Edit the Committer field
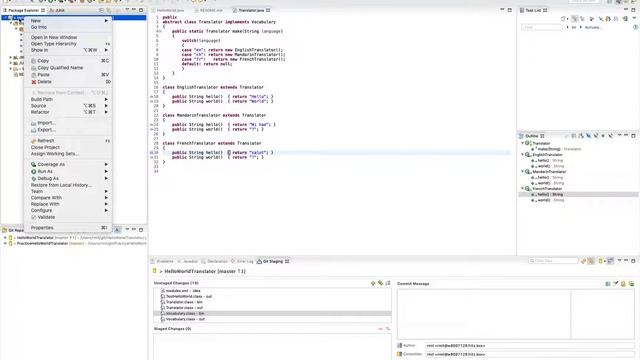 530,354
